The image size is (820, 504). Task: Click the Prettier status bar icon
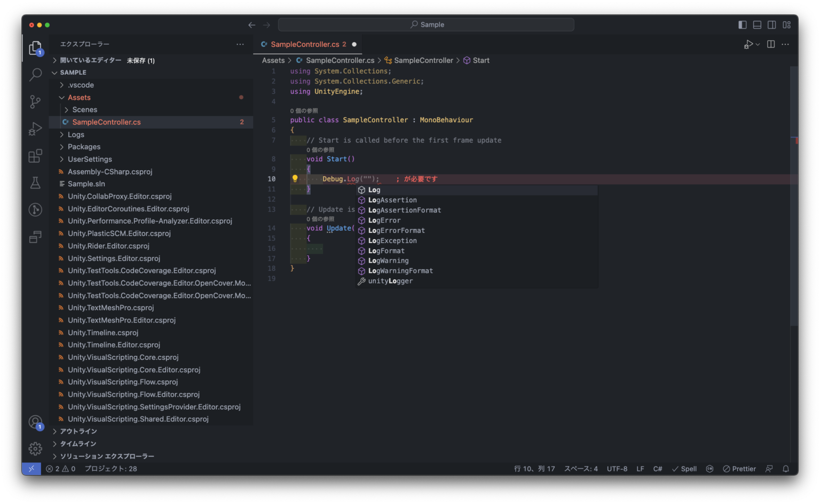739,468
